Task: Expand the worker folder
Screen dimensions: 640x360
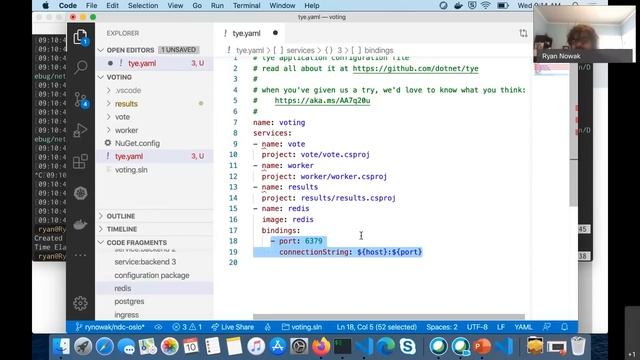Action: pyautogui.click(x=154, y=130)
